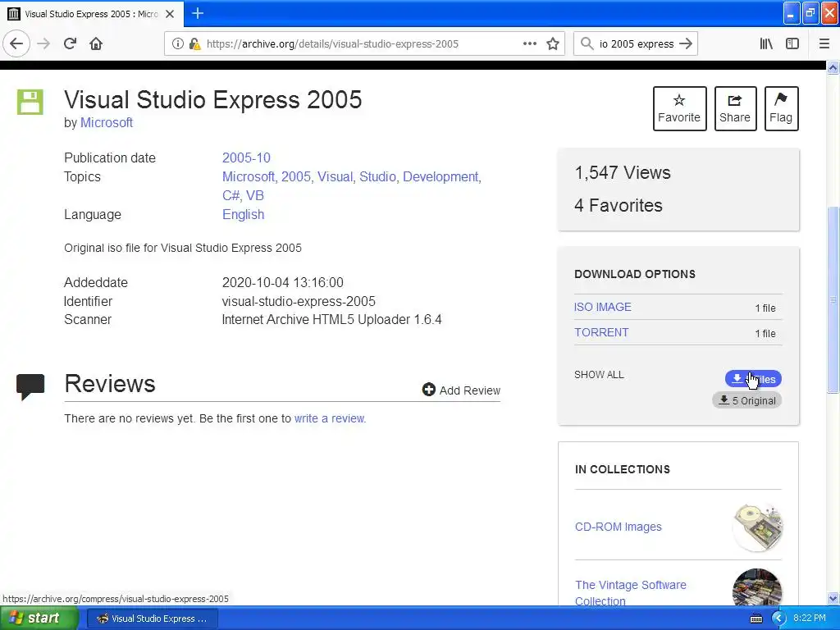Click the Forward arrow button
This screenshot has height=630, width=840.
(43, 43)
